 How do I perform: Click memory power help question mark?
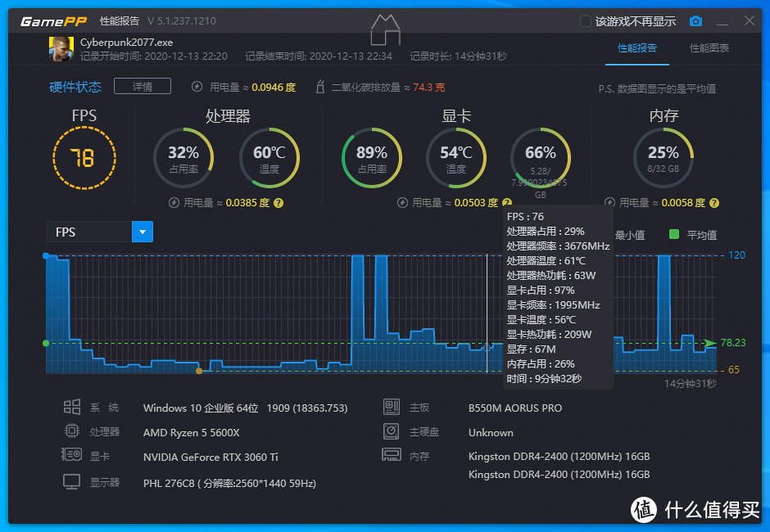click(x=714, y=203)
